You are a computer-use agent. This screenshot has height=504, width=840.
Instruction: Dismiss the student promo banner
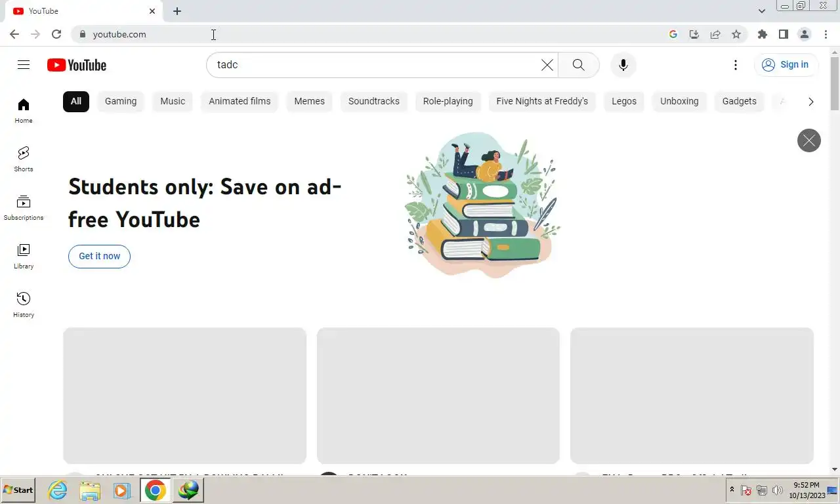pos(808,140)
